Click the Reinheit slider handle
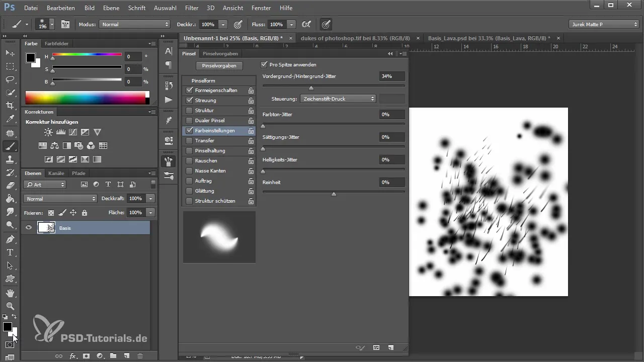This screenshot has height=362, width=644. [x=334, y=194]
